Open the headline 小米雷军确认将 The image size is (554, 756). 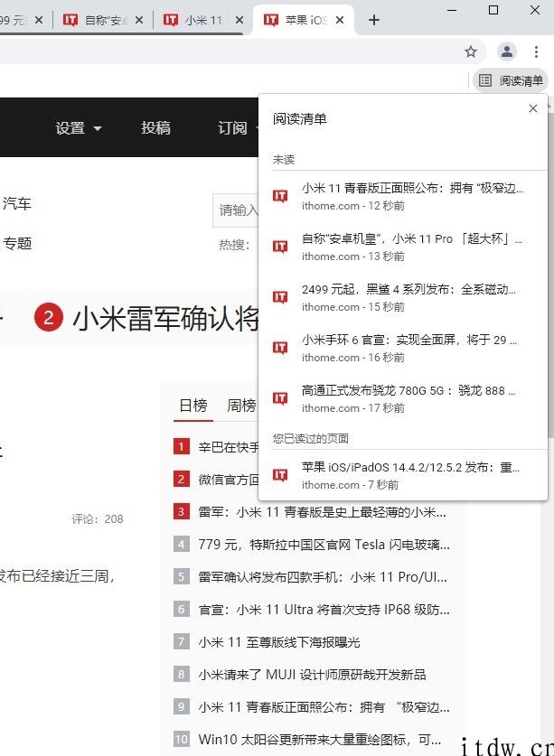[165, 319]
